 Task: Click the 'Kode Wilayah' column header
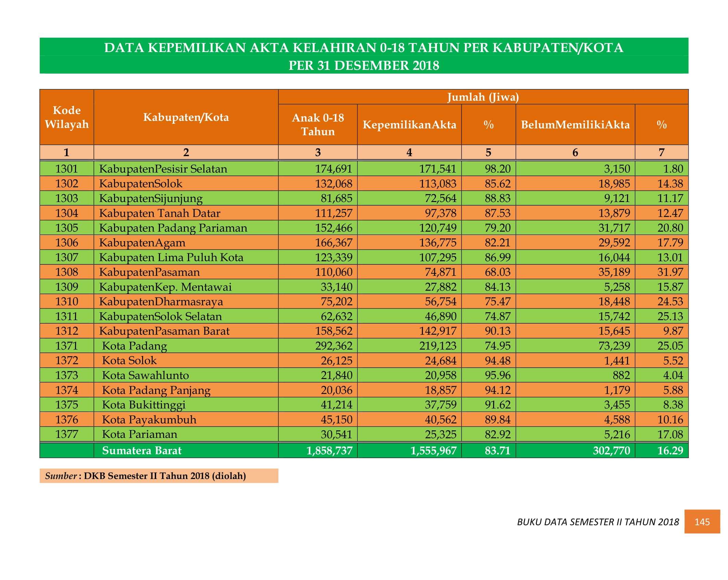67,117
